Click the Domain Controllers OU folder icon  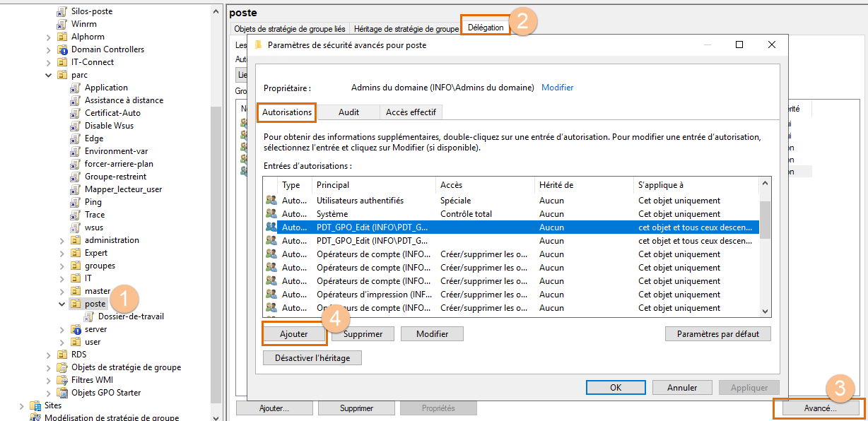pyautogui.click(x=61, y=49)
